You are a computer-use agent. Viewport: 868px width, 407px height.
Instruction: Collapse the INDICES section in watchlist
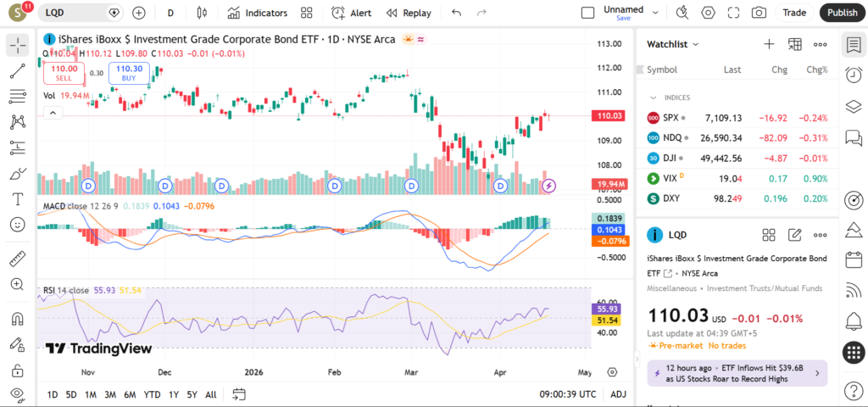click(x=654, y=98)
